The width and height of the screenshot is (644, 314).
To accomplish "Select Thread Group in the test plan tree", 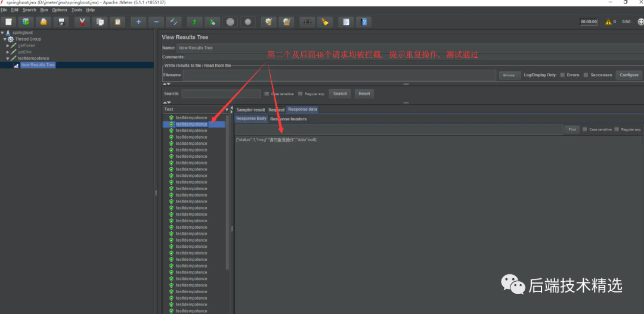I will pyautogui.click(x=28, y=39).
